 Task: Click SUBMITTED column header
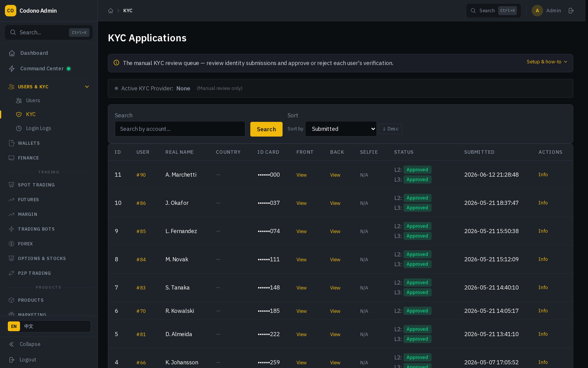click(479, 152)
